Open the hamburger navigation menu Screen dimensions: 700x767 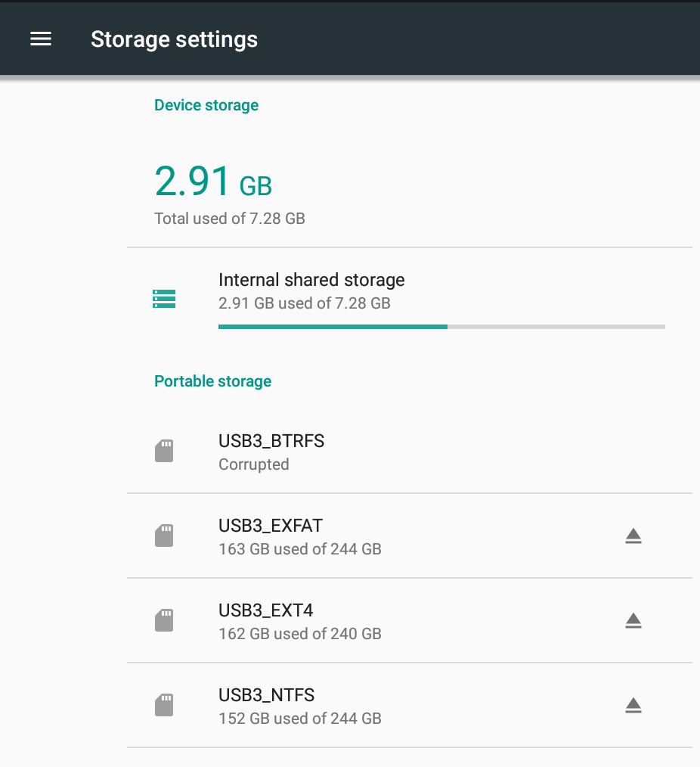pos(41,39)
